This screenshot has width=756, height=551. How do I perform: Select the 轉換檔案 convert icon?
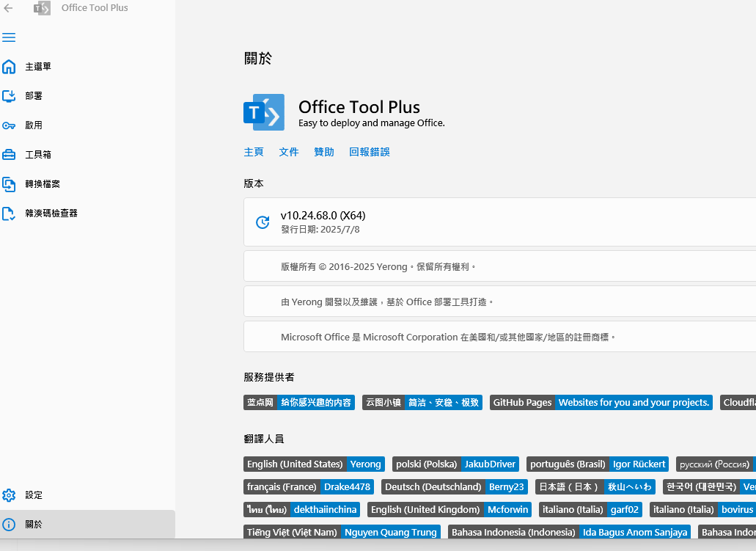9,184
